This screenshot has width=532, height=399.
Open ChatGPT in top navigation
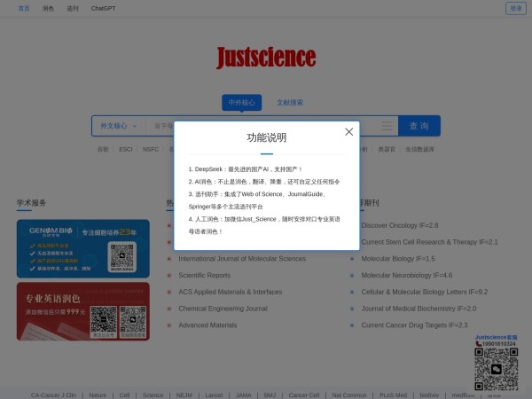103,8
